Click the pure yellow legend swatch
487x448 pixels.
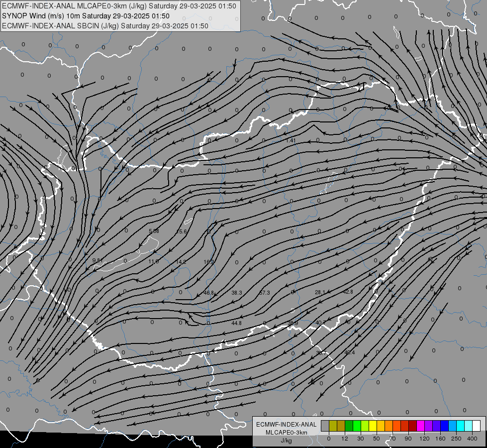pos(373,426)
